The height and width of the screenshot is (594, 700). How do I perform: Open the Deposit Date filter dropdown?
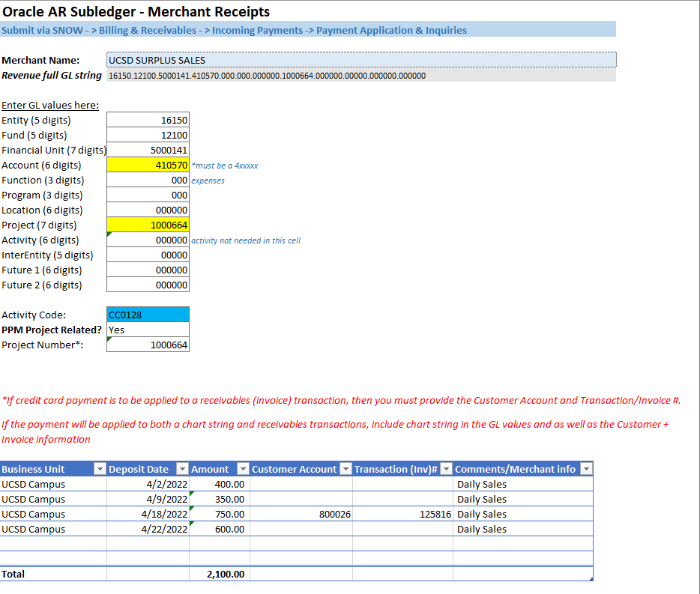coord(181,469)
